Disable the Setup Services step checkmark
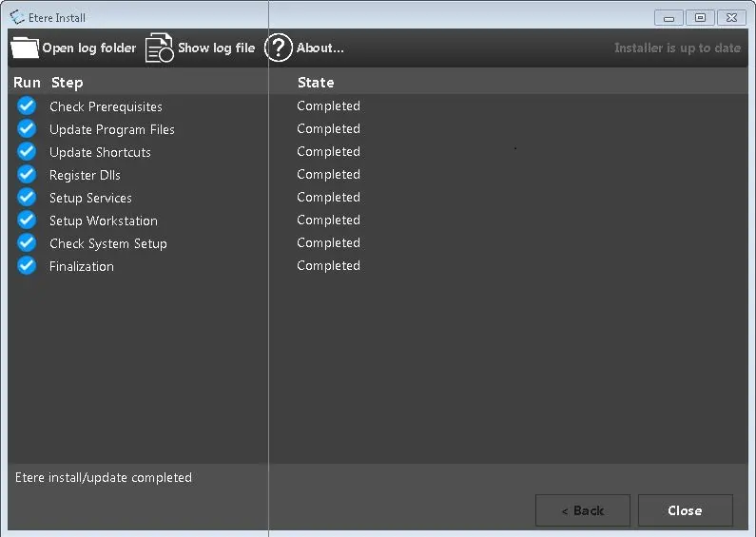 [27, 198]
